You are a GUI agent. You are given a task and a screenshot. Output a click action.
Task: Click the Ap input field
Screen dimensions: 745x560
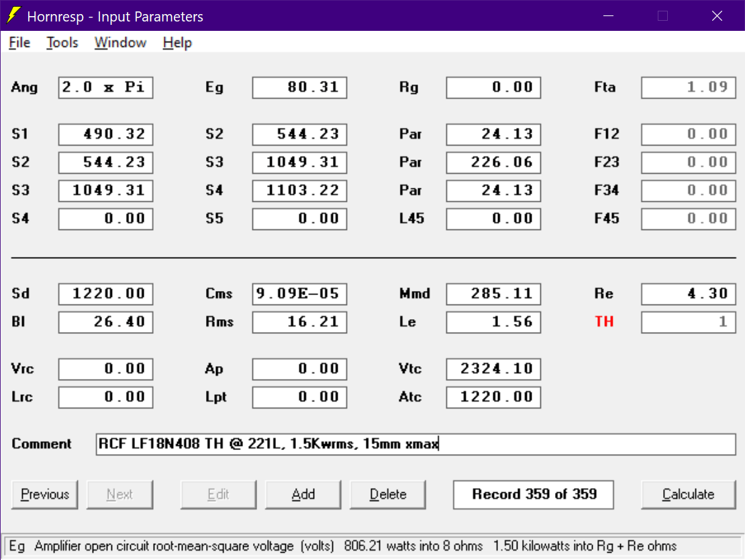pos(300,370)
